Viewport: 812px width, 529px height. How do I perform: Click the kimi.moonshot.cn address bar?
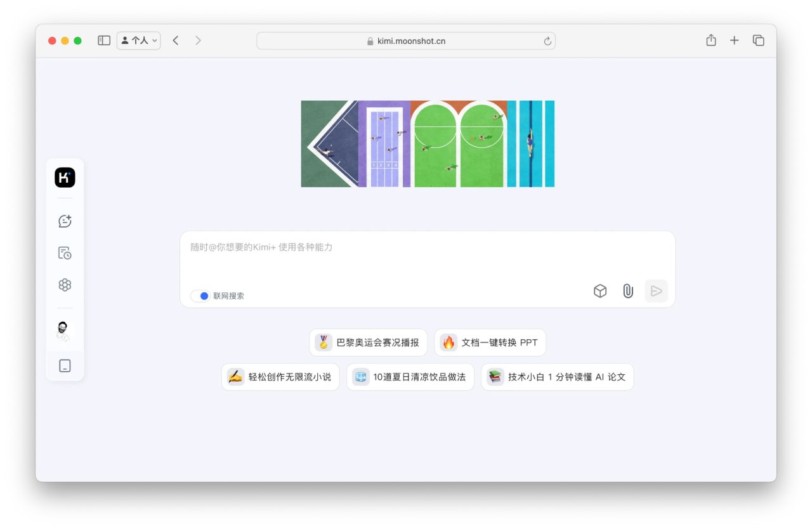point(406,41)
